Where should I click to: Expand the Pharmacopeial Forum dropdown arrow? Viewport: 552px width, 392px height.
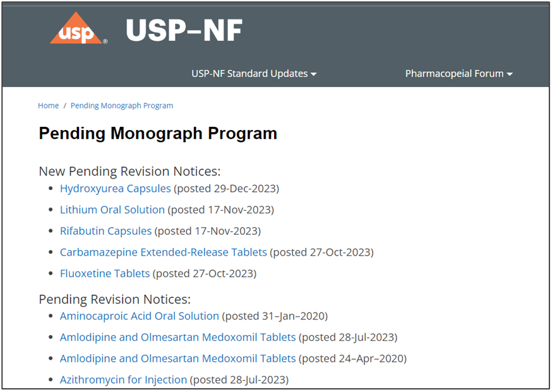[x=510, y=74]
